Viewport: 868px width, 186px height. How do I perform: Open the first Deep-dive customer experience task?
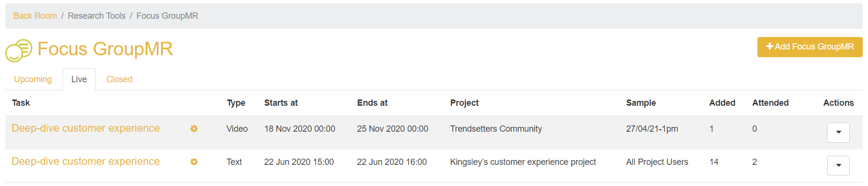(86, 128)
